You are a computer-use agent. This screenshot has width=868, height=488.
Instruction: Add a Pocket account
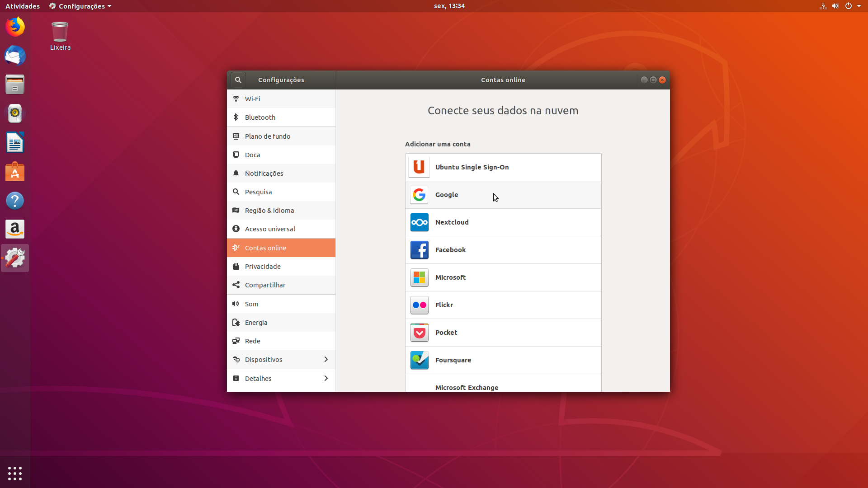503,333
